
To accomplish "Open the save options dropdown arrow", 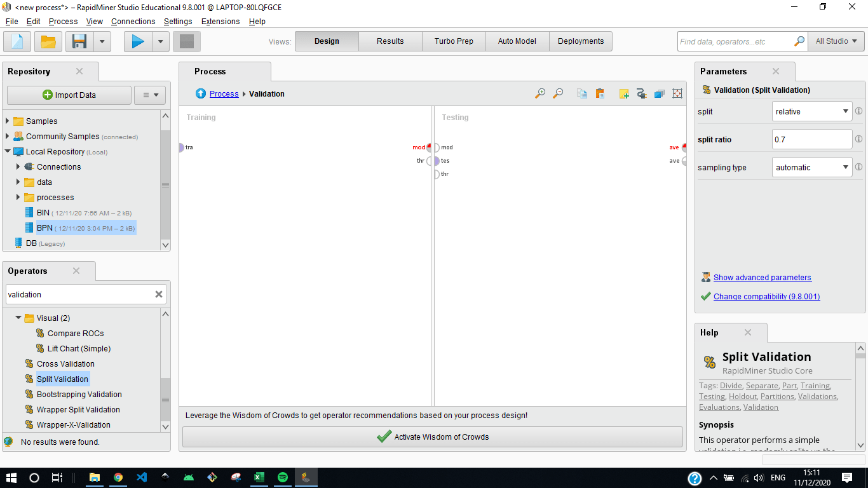I will click(x=102, y=41).
